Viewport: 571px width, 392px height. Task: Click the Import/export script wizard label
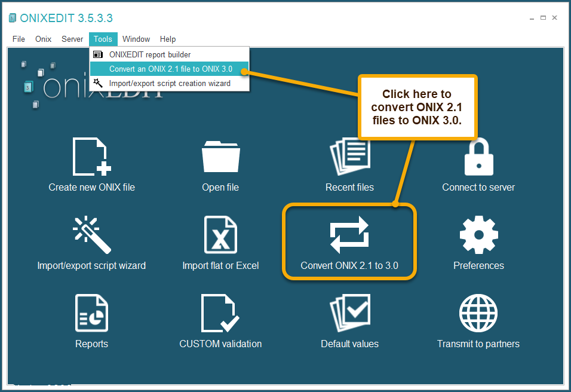(91, 265)
